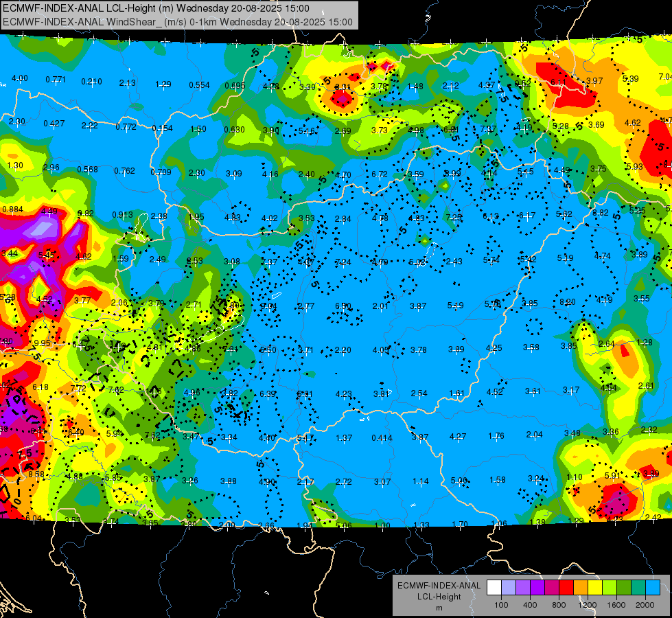Click the wind shear value '2.96'
The height and width of the screenshot is (618, 672).
click(51, 168)
